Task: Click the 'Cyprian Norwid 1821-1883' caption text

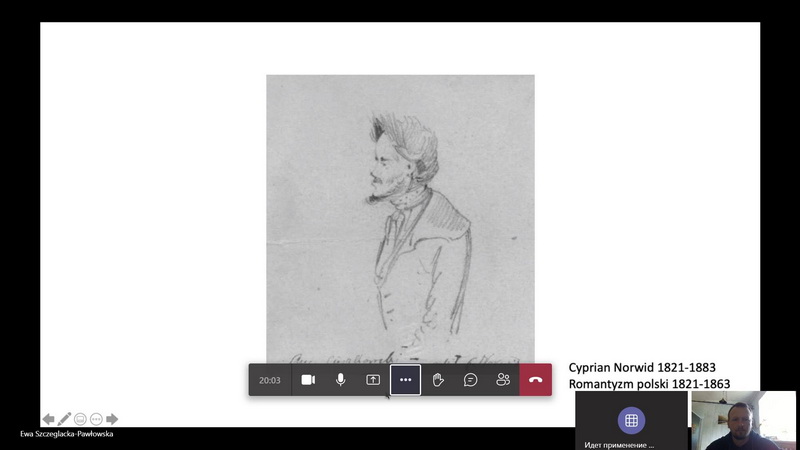Action: point(642,367)
